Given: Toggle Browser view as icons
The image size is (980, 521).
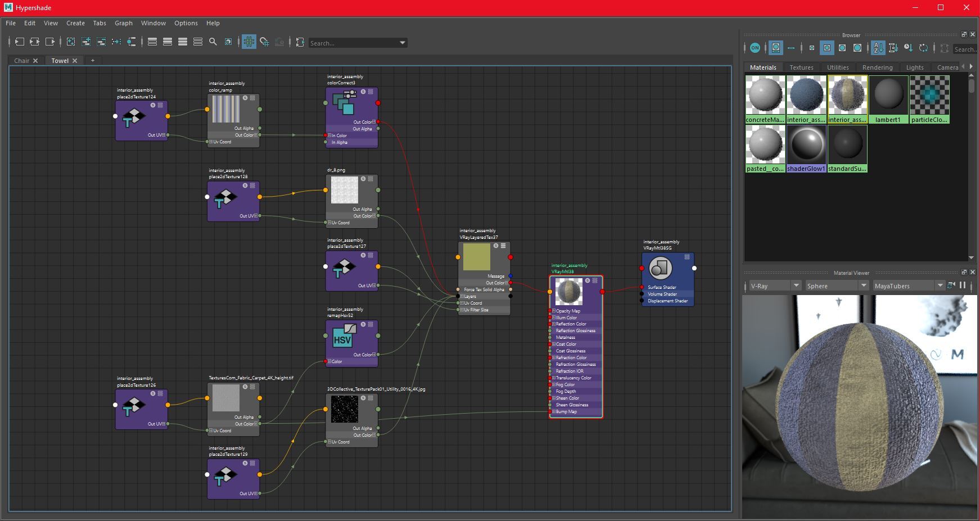Looking at the screenshot, I should pos(776,48).
